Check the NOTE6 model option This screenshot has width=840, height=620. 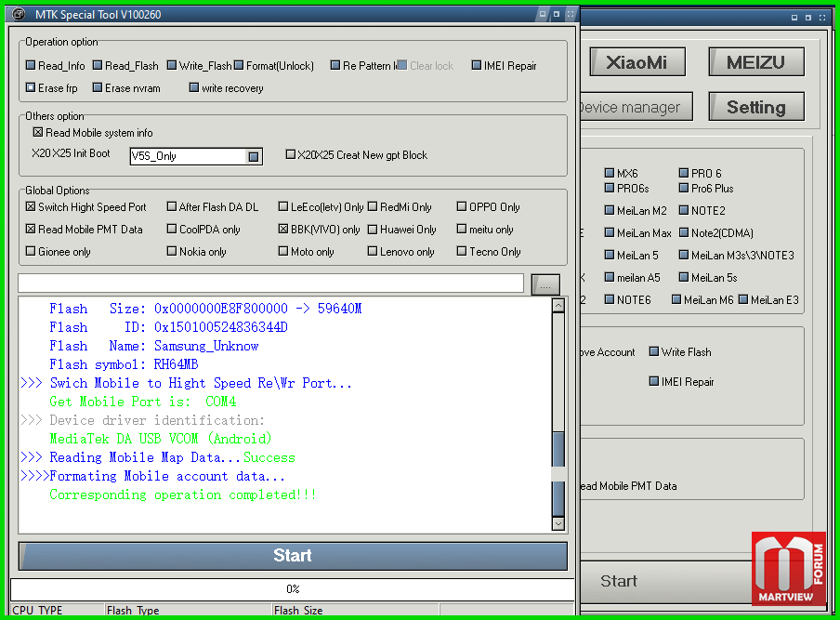tap(610, 299)
